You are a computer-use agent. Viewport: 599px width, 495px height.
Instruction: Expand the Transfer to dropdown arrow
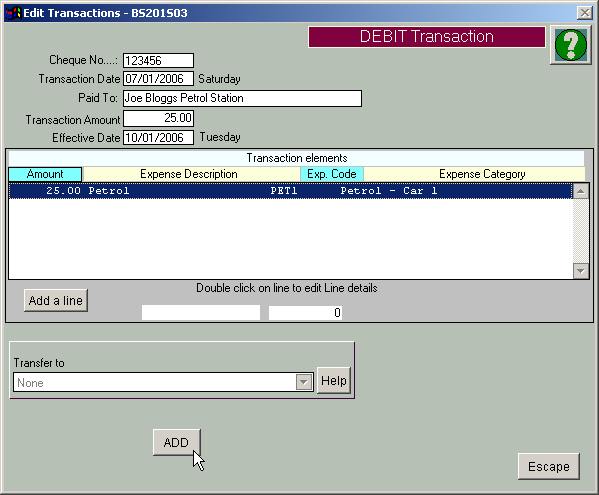304,382
